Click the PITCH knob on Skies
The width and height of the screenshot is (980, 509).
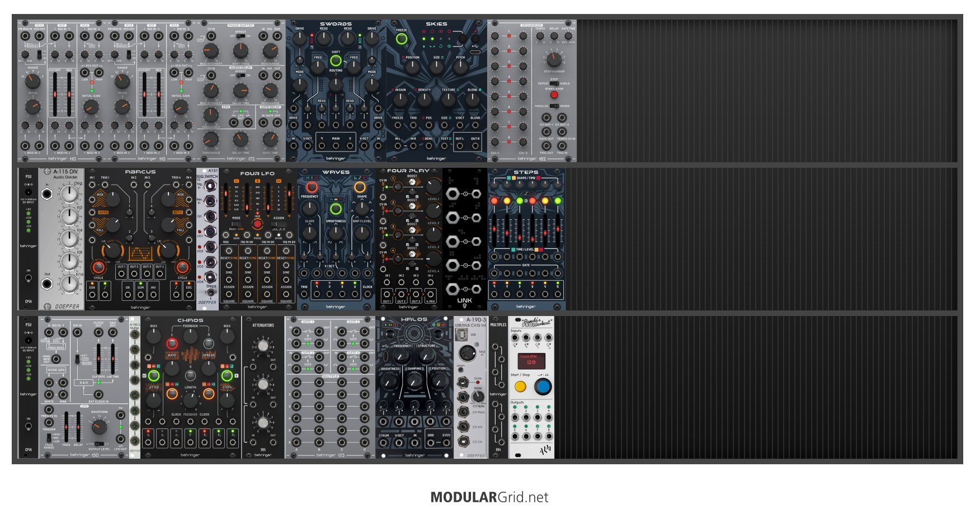pos(460,68)
